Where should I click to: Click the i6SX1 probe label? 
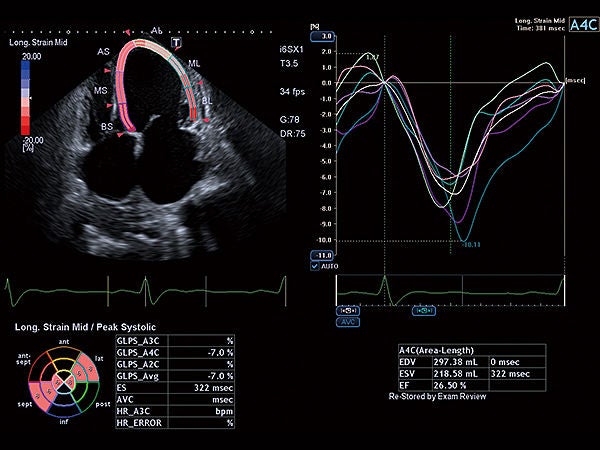(291, 49)
